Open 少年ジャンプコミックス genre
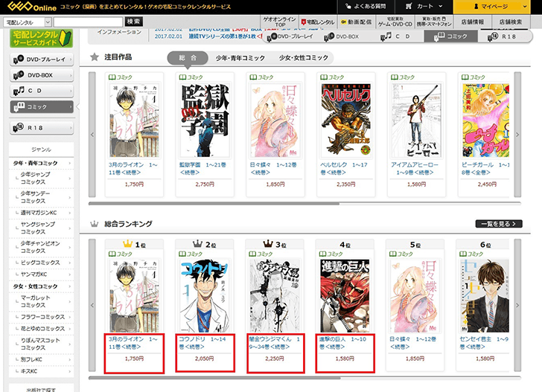Screen dimensions: 542x392 click(41, 179)
